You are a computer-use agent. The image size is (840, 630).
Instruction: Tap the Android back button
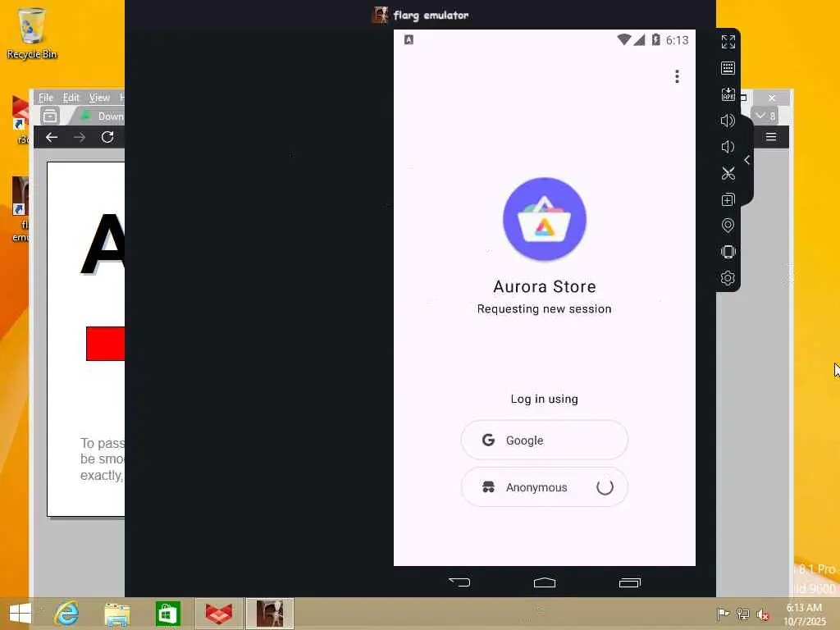459,582
